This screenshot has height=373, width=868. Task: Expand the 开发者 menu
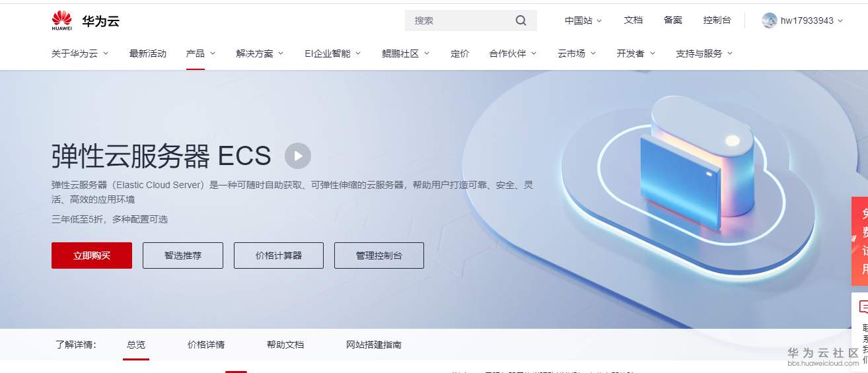coord(635,53)
